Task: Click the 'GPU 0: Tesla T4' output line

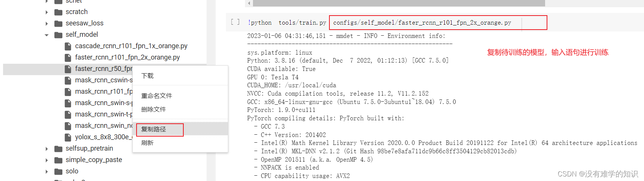Action: pos(273,77)
